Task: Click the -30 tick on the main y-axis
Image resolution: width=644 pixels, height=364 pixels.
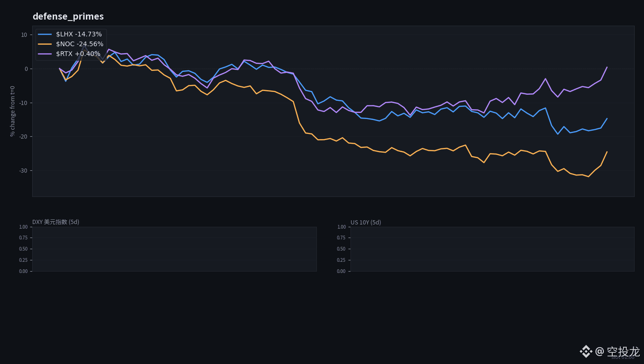Action: (x=23, y=170)
